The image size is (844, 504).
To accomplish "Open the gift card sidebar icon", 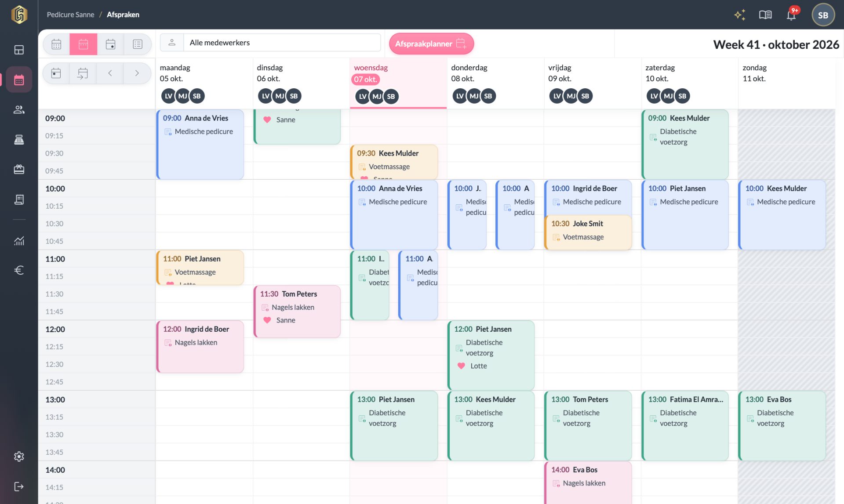I will click(19, 169).
